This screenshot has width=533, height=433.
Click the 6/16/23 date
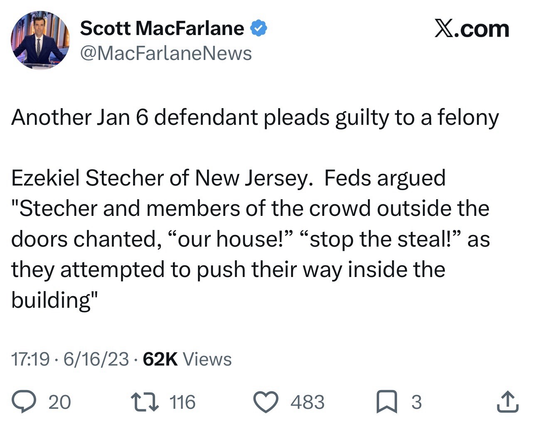coord(96,359)
